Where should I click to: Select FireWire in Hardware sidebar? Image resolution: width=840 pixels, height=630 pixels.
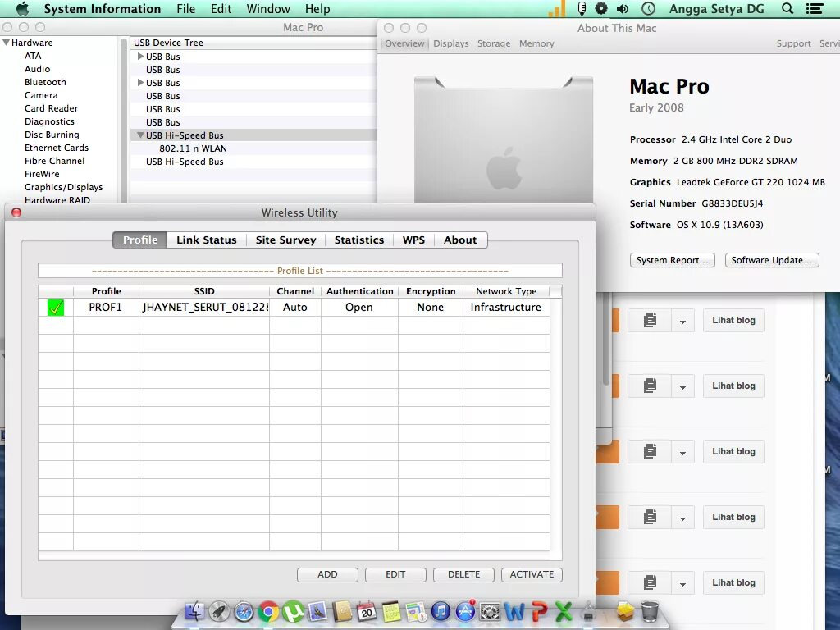coord(42,174)
